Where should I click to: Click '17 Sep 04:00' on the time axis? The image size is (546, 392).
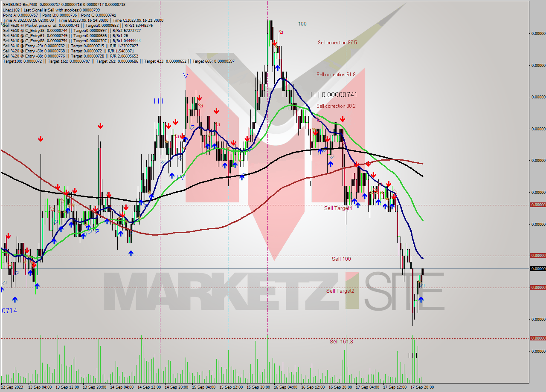tap(368, 387)
